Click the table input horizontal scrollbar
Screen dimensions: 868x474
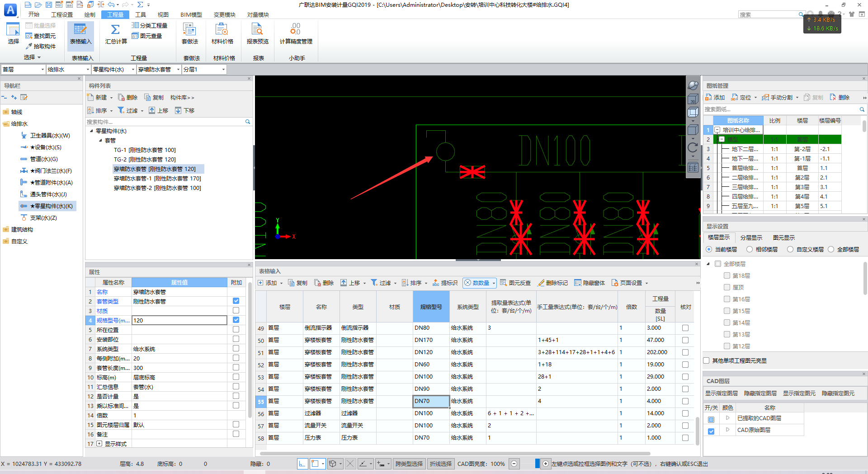(x=455, y=453)
